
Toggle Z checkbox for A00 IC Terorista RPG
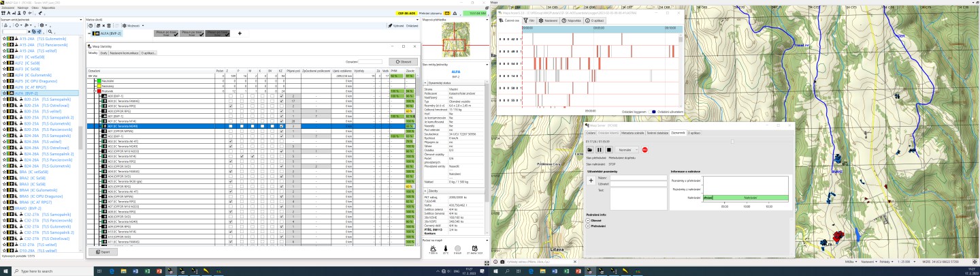pos(231,106)
